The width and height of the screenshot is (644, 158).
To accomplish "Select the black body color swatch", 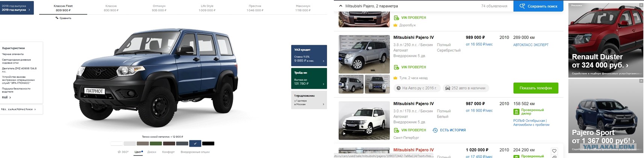I will coord(208,143).
